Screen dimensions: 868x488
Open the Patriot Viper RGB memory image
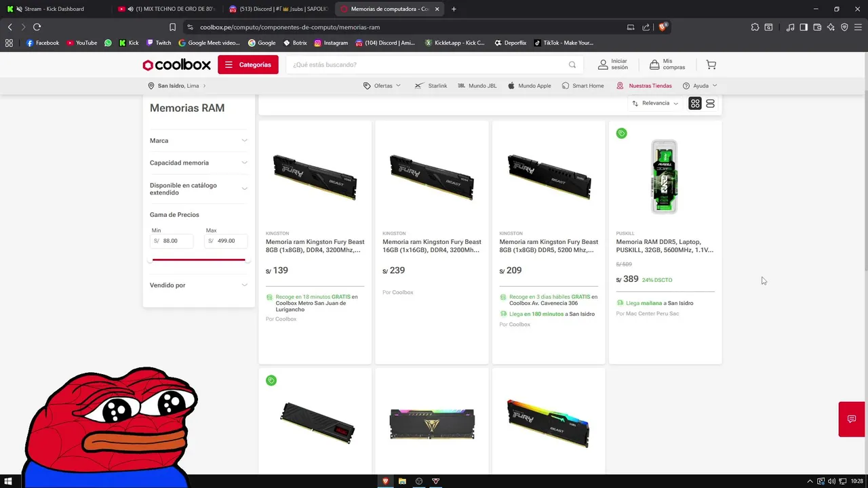click(432, 424)
